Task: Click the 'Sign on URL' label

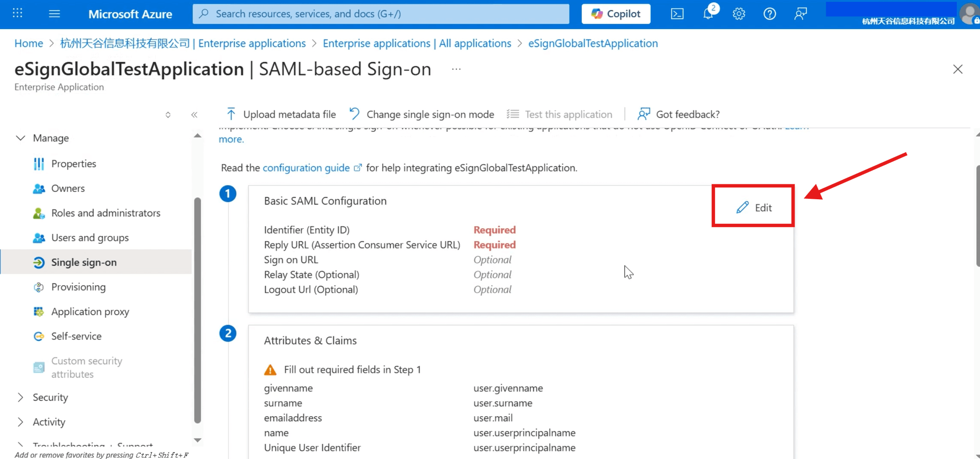Action: click(291, 260)
